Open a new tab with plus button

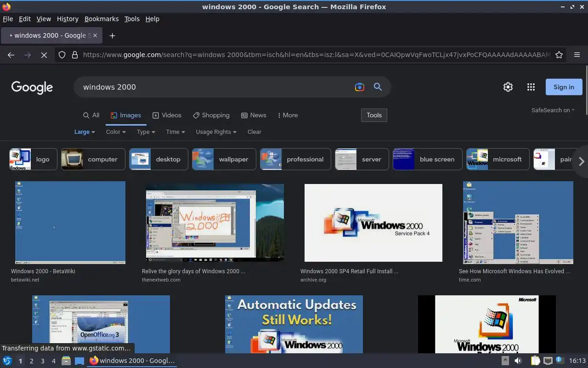pos(112,35)
